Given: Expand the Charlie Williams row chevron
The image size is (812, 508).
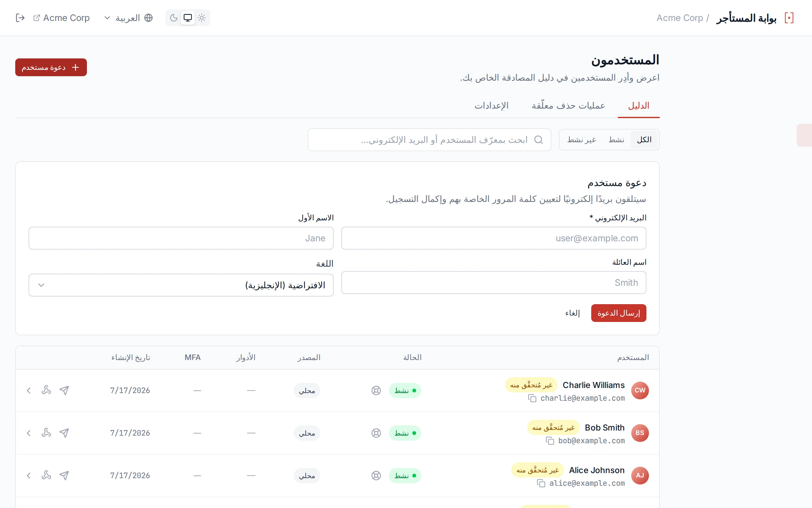Looking at the screenshot, I should pos(29,391).
